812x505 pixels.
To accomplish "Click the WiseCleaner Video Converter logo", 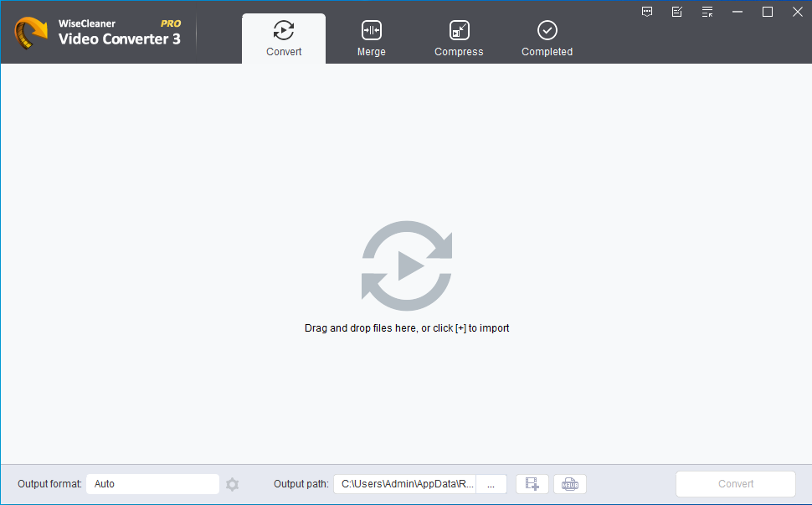I will [31, 33].
